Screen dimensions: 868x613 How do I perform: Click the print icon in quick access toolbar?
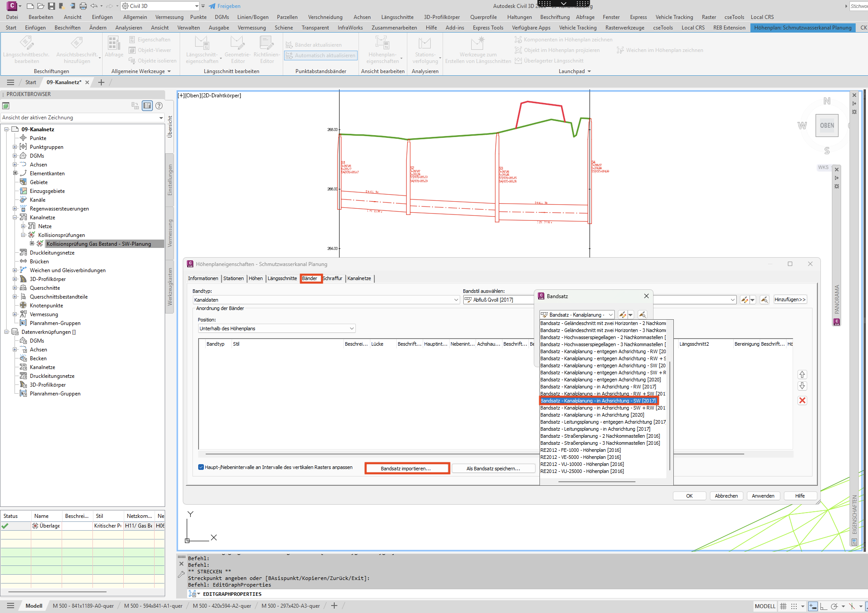pos(83,6)
